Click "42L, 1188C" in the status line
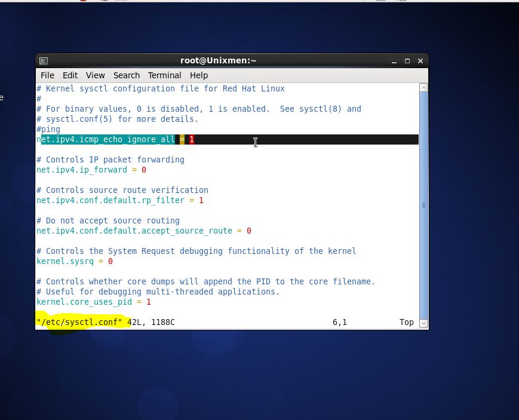 point(151,322)
